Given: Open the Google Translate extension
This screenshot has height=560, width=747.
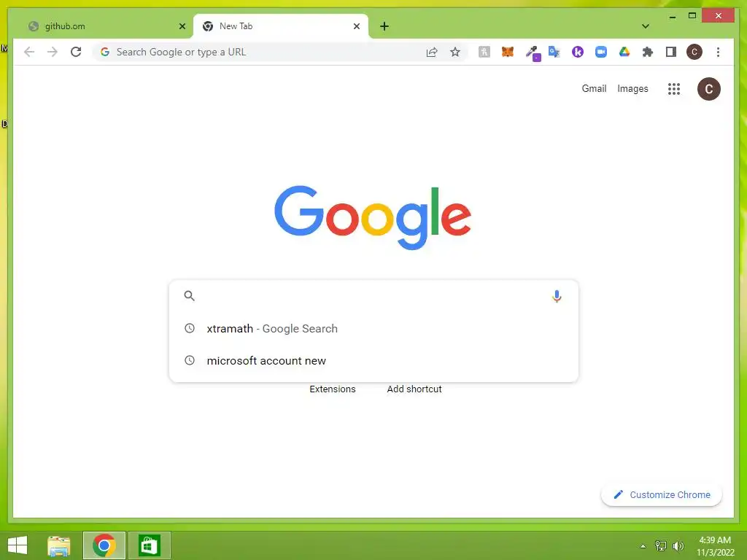Looking at the screenshot, I should 554,52.
